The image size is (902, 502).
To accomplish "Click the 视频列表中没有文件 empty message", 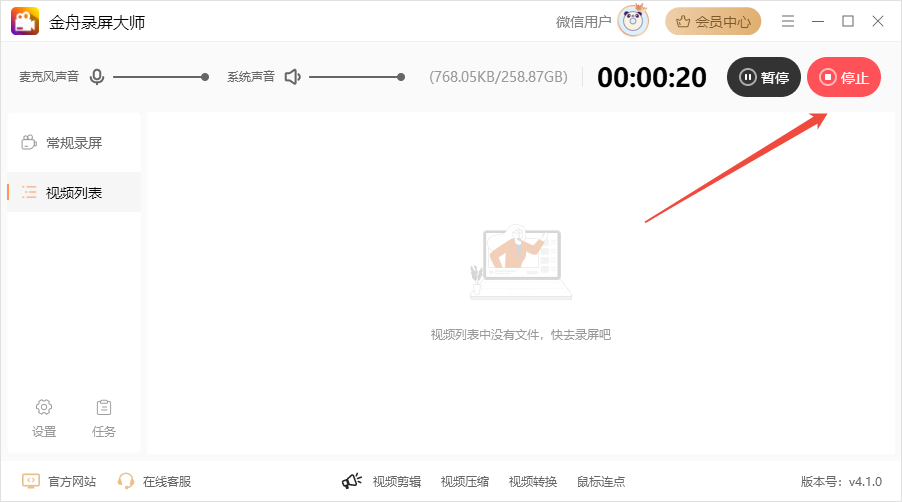I will 521,335.
